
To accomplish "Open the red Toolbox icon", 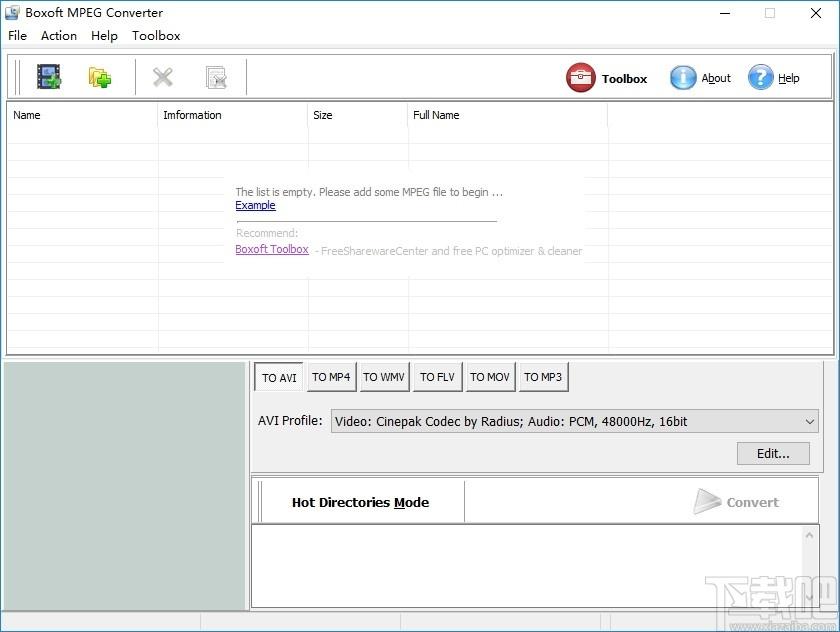I will pos(580,78).
